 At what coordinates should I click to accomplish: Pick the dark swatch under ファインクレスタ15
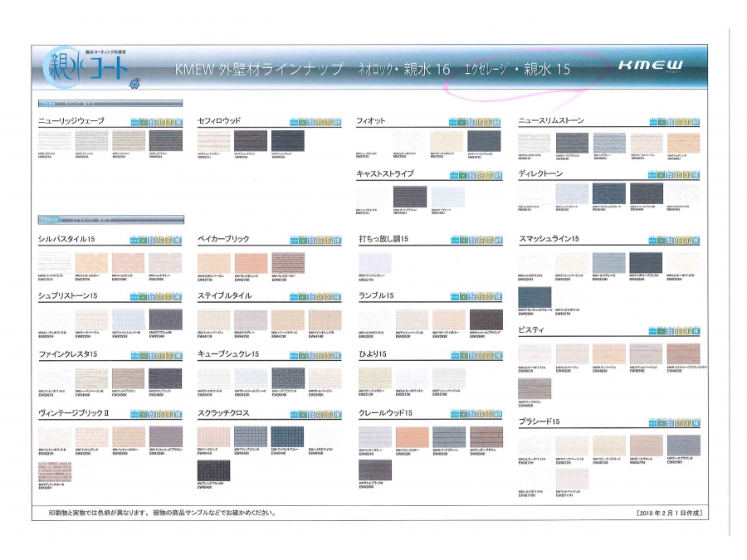point(165,378)
